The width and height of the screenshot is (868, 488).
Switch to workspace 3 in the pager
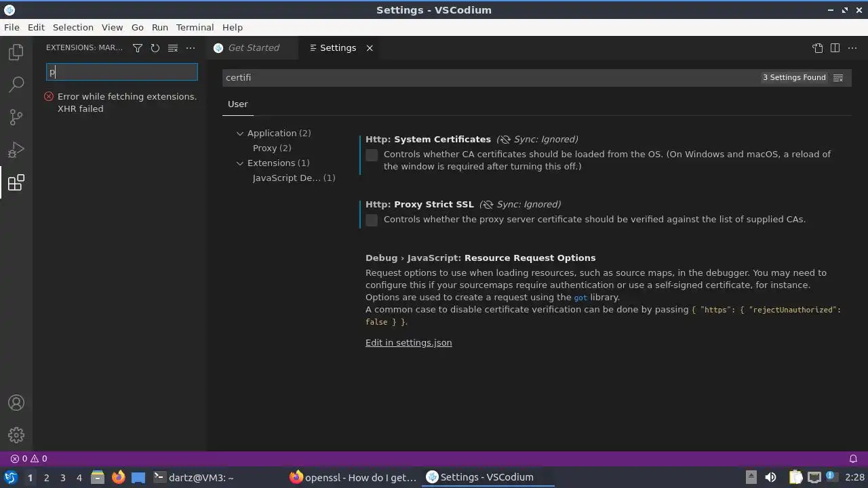(x=62, y=478)
